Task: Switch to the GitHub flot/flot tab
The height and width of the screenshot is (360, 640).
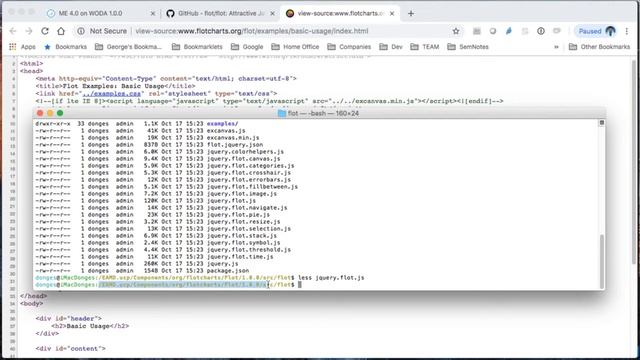Action: coord(221,13)
